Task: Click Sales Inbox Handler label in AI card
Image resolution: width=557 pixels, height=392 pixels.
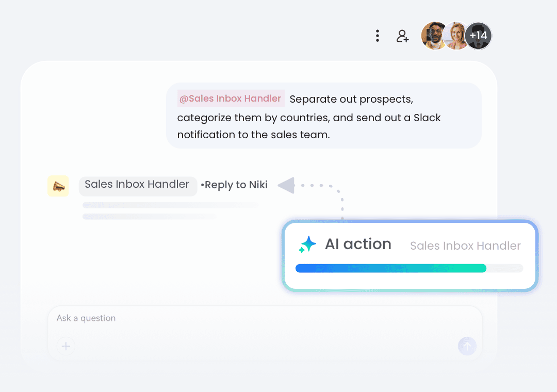Action: coord(465,246)
